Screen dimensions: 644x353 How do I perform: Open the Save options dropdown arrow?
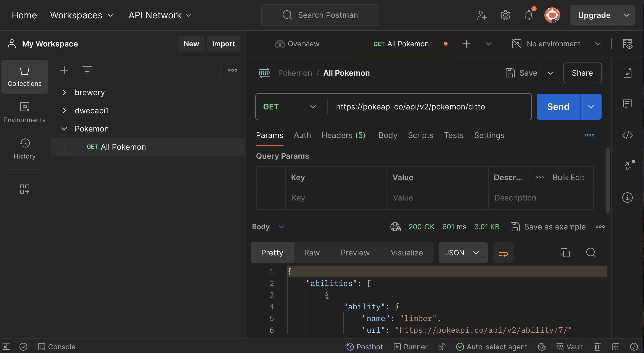pos(550,73)
